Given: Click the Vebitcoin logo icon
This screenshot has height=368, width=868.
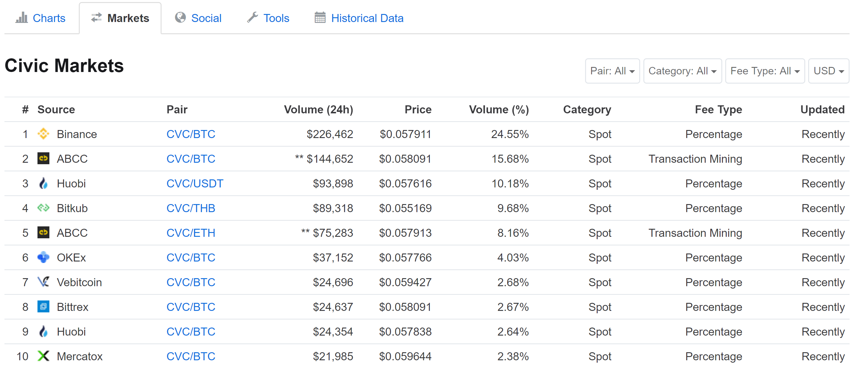Looking at the screenshot, I should coord(43,282).
